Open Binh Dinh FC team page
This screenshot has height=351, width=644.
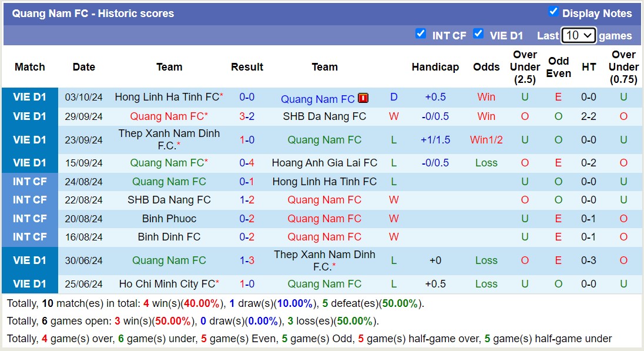point(169,237)
